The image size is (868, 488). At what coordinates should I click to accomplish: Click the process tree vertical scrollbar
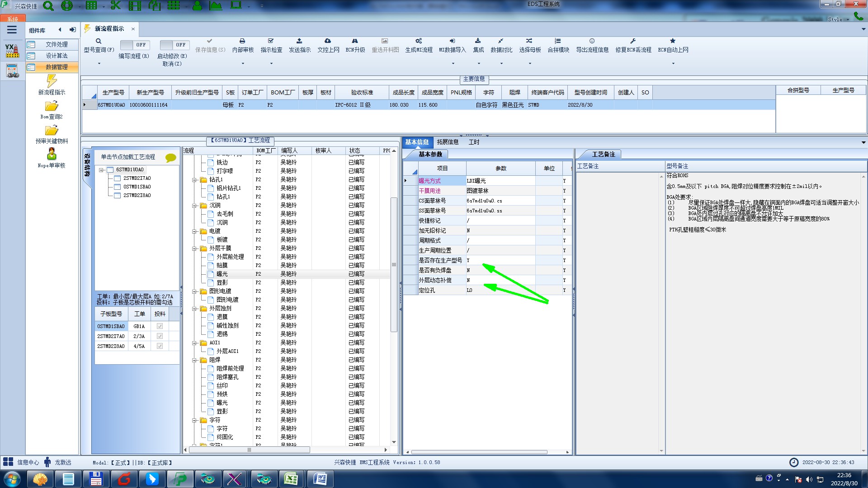[x=394, y=265]
